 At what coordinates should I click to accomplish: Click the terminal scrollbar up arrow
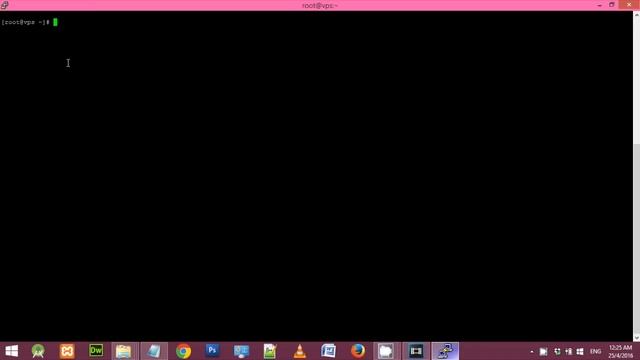click(636, 15)
